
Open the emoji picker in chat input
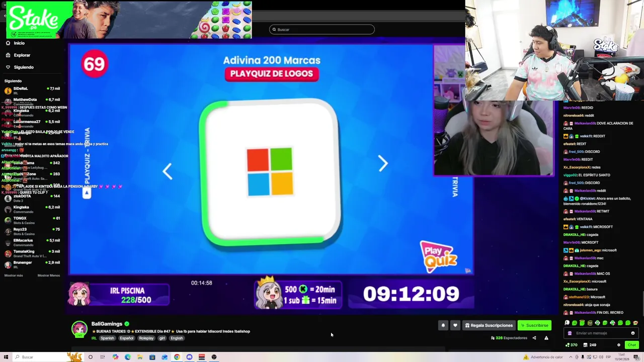[633, 333]
